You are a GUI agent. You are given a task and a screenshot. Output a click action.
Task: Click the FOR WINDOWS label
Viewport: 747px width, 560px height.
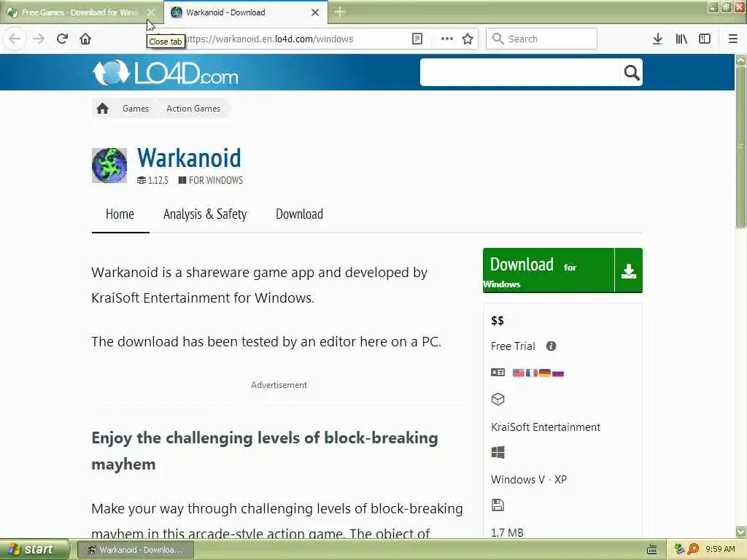point(211,180)
